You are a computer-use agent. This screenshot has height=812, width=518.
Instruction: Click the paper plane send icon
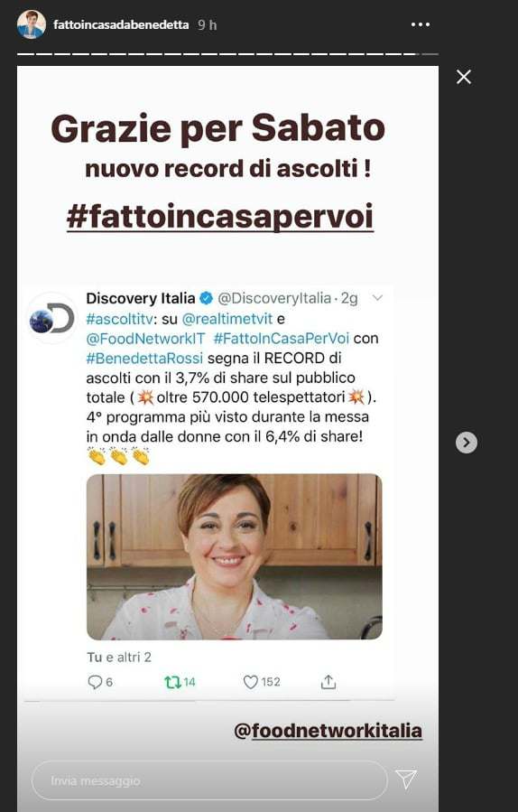[x=406, y=779]
